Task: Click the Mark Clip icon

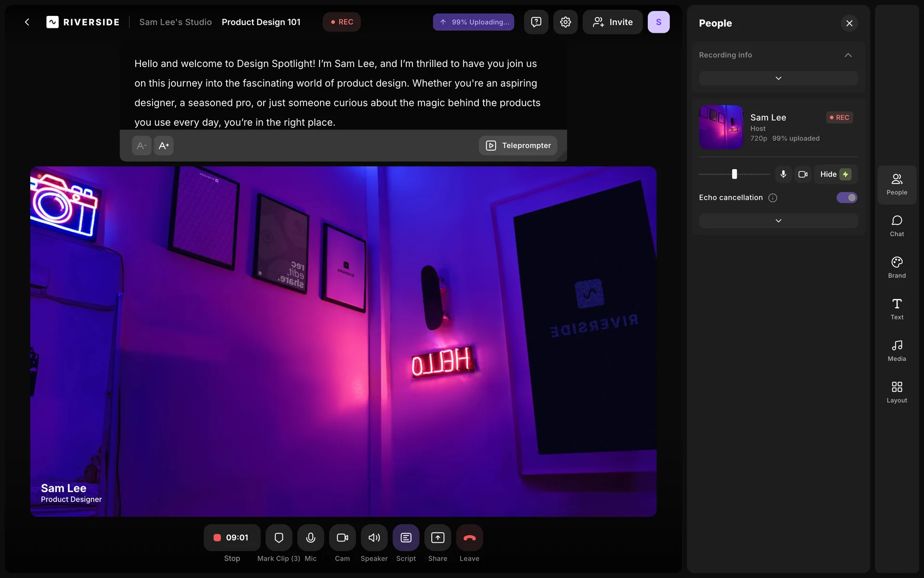Action: tap(279, 538)
